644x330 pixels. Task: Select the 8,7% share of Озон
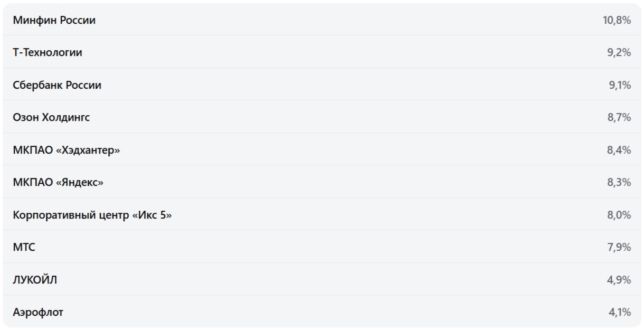point(619,117)
